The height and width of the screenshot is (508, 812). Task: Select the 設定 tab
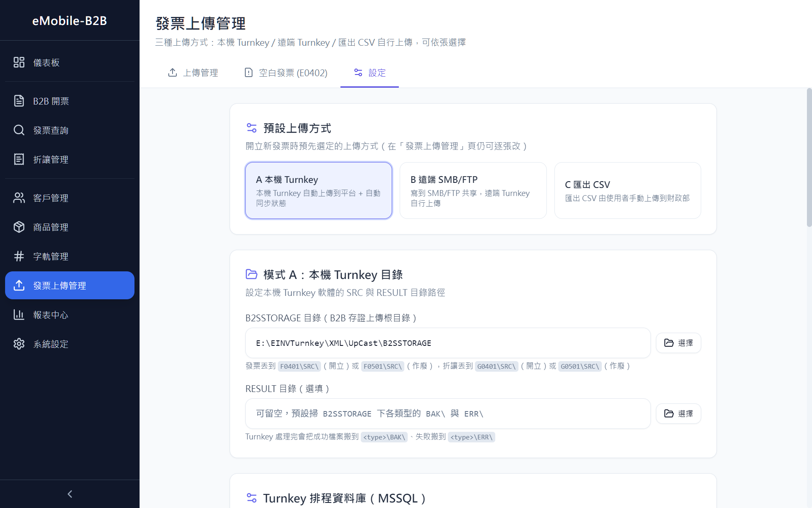[370, 73]
